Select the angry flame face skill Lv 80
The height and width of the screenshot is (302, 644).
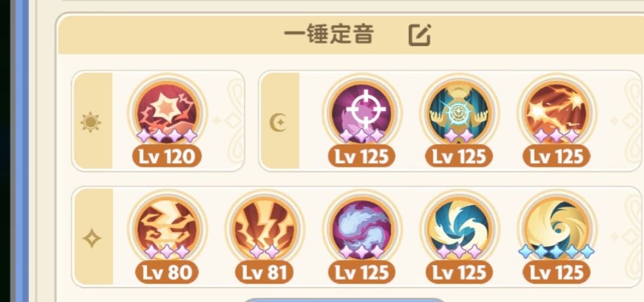[x=167, y=228]
